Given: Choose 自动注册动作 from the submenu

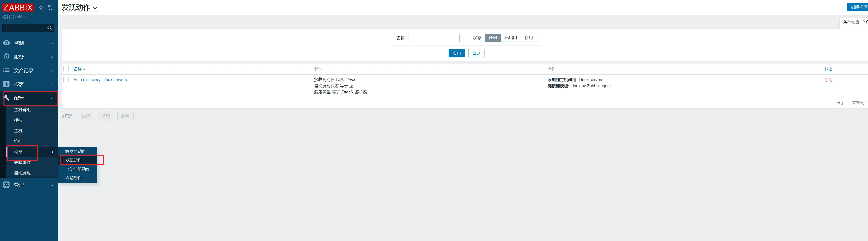Looking at the screenshot, I should pos(77,169).
